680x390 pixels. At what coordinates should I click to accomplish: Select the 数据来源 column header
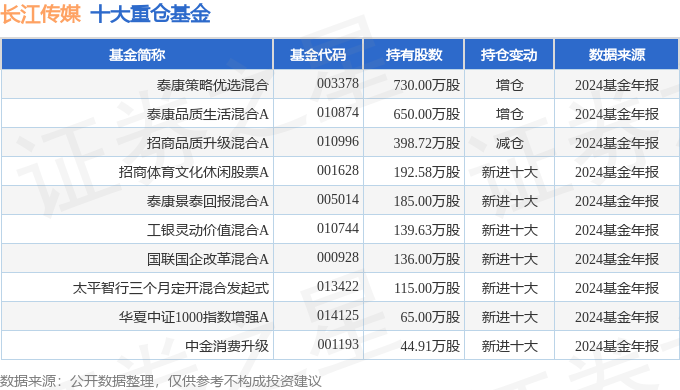pos(617,55)
